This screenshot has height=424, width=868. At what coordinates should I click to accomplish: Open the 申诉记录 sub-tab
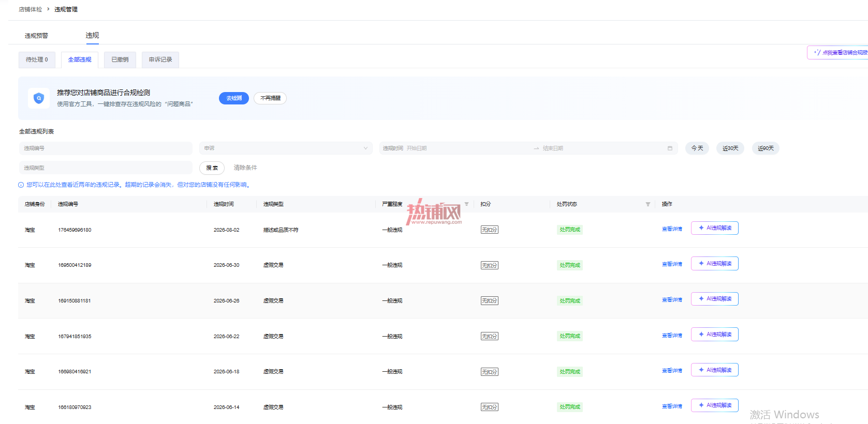[160, 60]
